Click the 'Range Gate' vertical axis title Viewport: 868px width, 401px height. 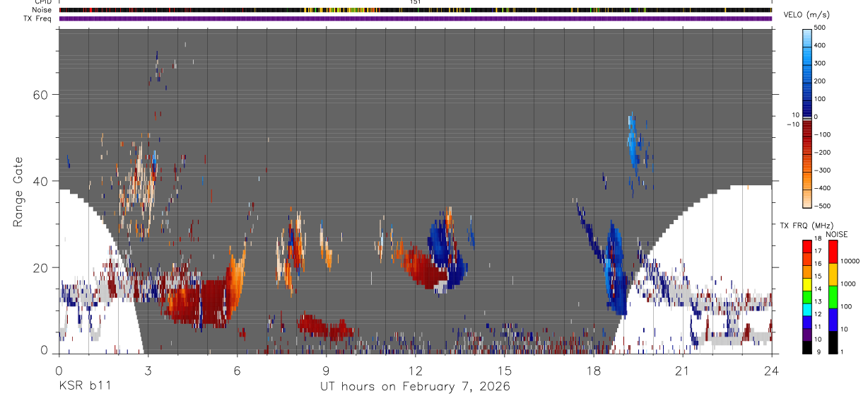[18, 191]
